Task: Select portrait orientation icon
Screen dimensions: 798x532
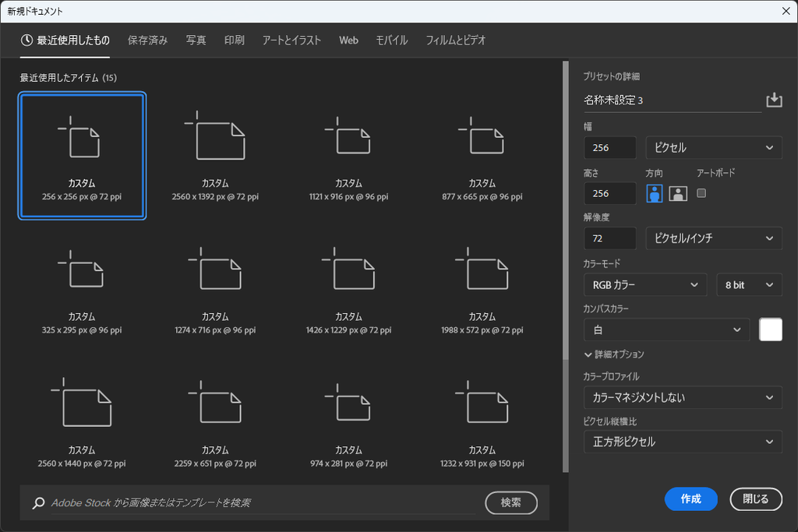Action: click(x=654, y=193)
